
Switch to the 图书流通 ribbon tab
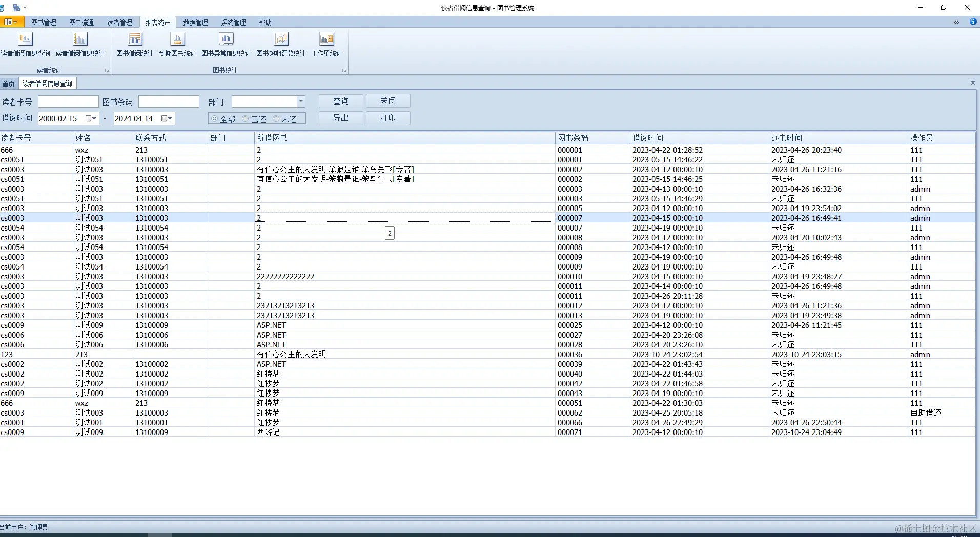pos(81,23)
